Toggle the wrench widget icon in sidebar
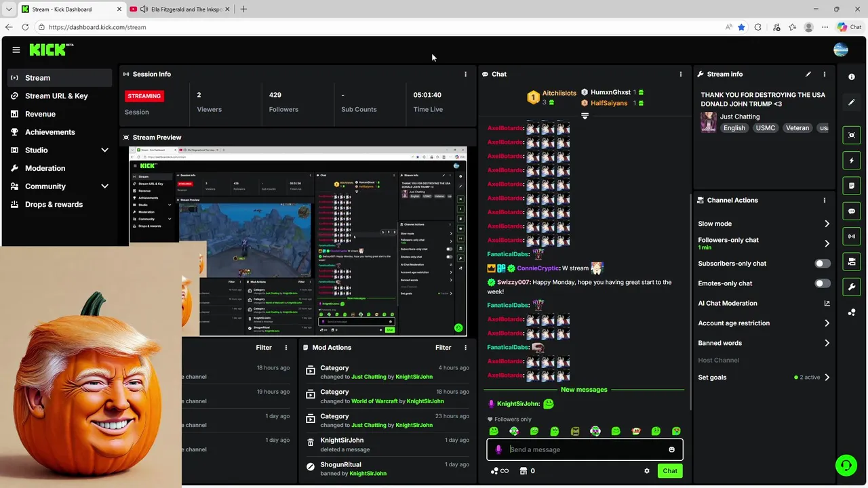The image size is (868, 488). (x=852, y=287)
